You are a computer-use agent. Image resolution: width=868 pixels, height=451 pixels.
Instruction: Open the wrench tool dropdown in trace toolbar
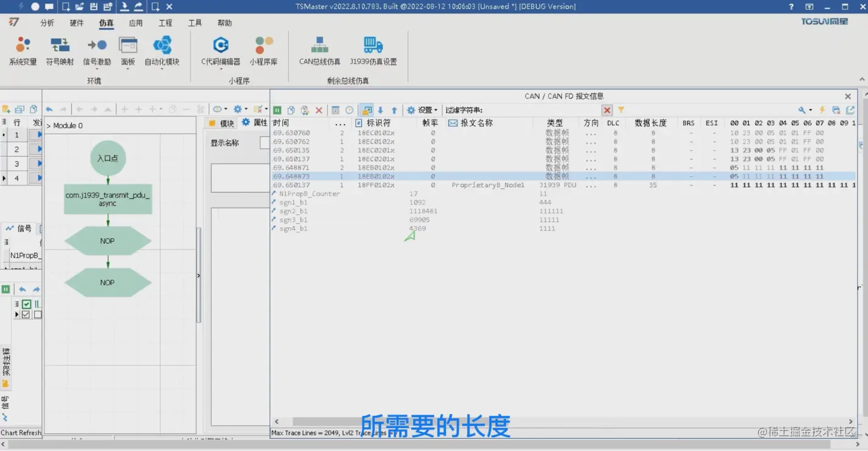click(x=805, y=110)
